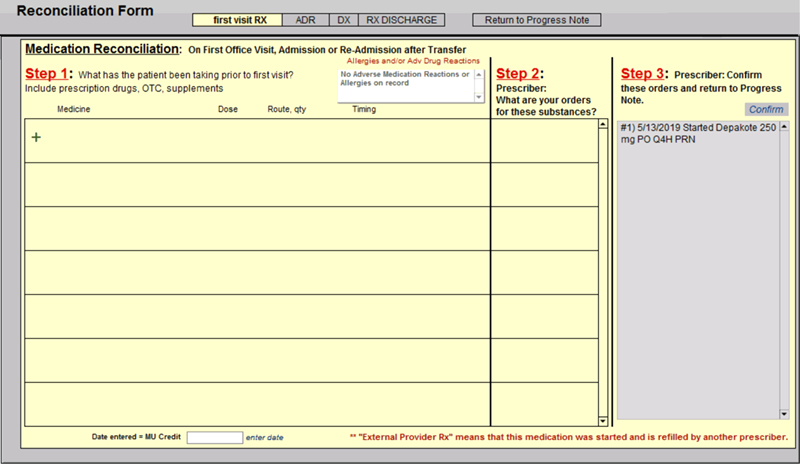Click up arrow of Step 3 list scrollbar

[783, 126]
